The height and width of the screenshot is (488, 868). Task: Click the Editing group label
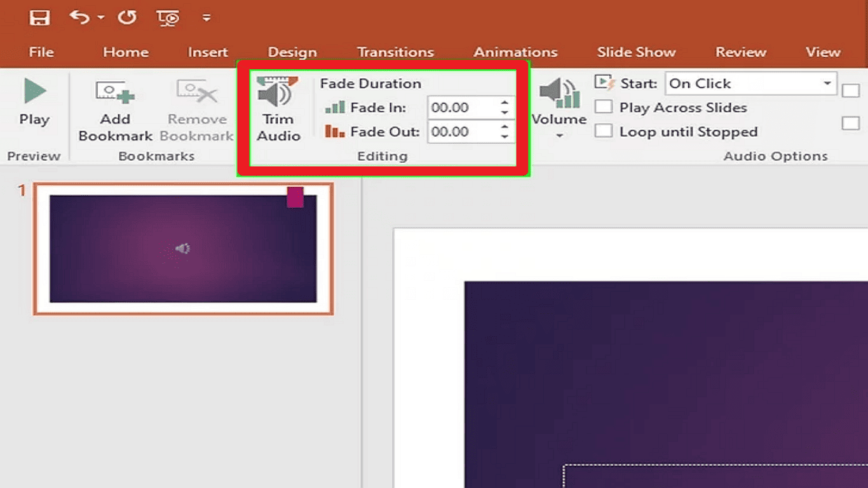[x=382, y=156]
